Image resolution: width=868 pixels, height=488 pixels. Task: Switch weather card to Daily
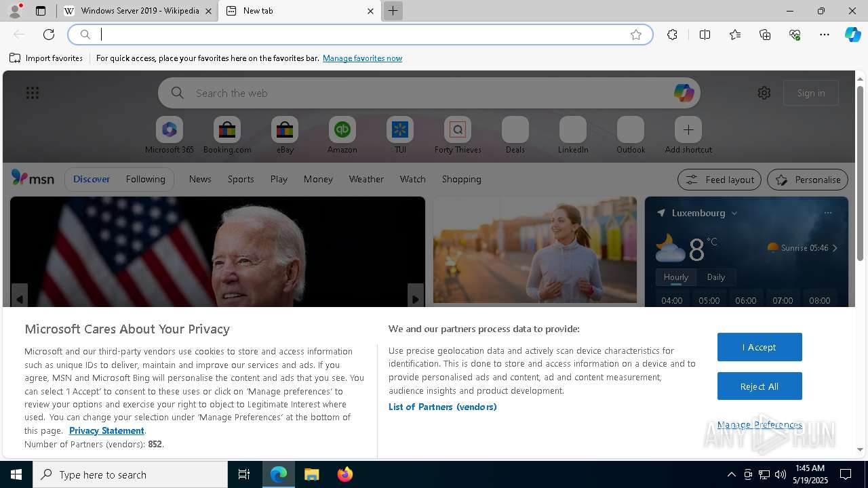click(x=716, y=277)
